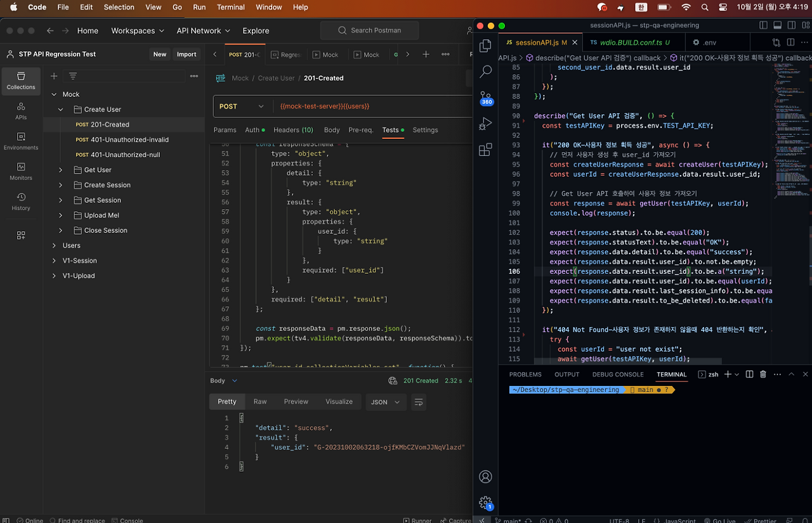Open VS Code Explorer icon
This screenshot has height=523, width=812.
click(485, 46)
